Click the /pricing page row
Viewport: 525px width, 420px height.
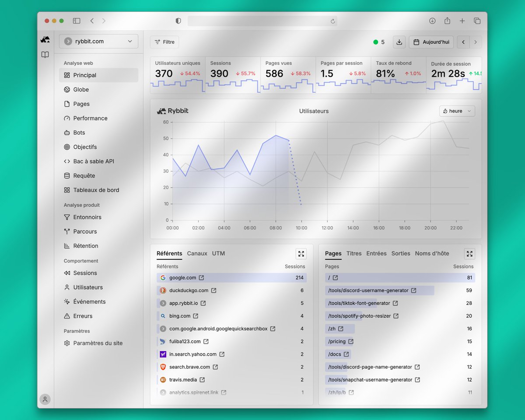click(400, 342)
